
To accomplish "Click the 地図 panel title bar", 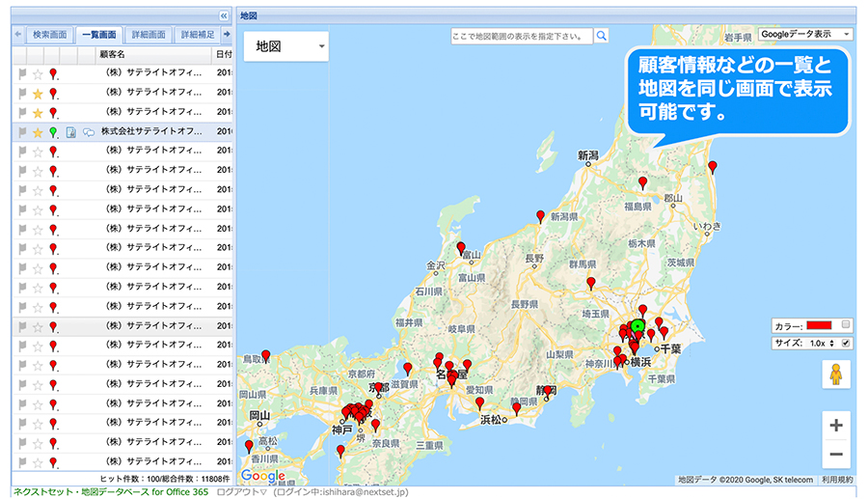I will [x=546, y=15].
